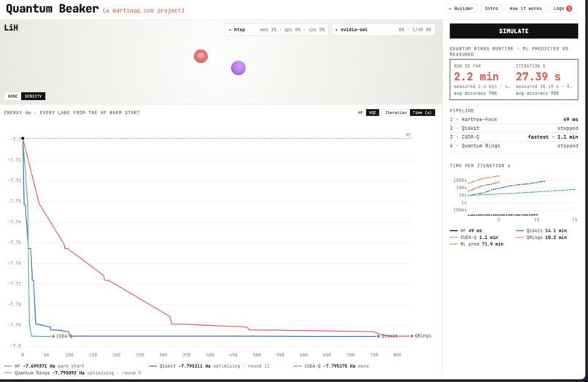Screen dimensions: 588x382
Task: Select NONE visualization mode
Action: tap(12, 96)
